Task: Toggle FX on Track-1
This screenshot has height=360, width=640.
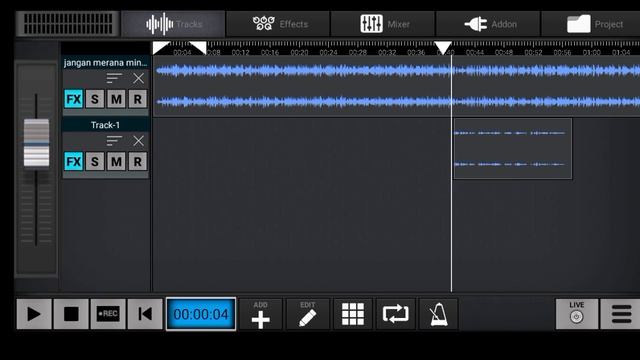Action: point(73,162)
